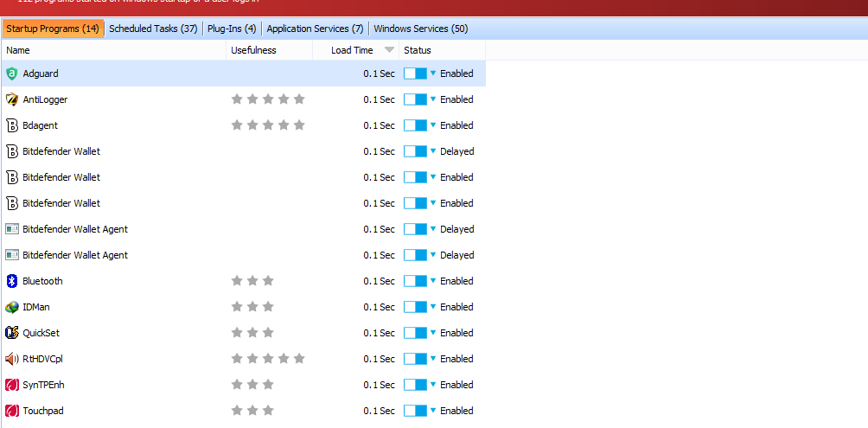Screen dimensions: 868x428
Task: Toggle the Adguard startup switch
Action: coord(415,73)
